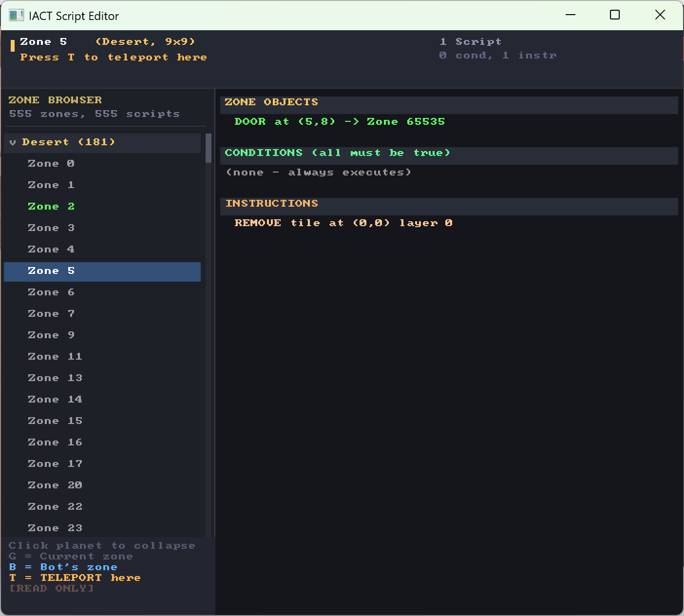Select Zone 15 in zone browser

(102, 421)
